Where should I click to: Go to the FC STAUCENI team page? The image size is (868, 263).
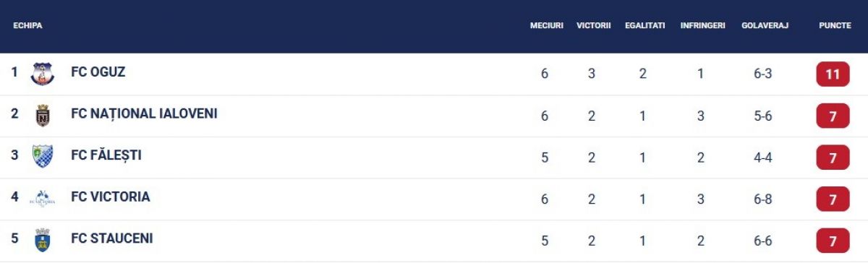pos(112,238)
